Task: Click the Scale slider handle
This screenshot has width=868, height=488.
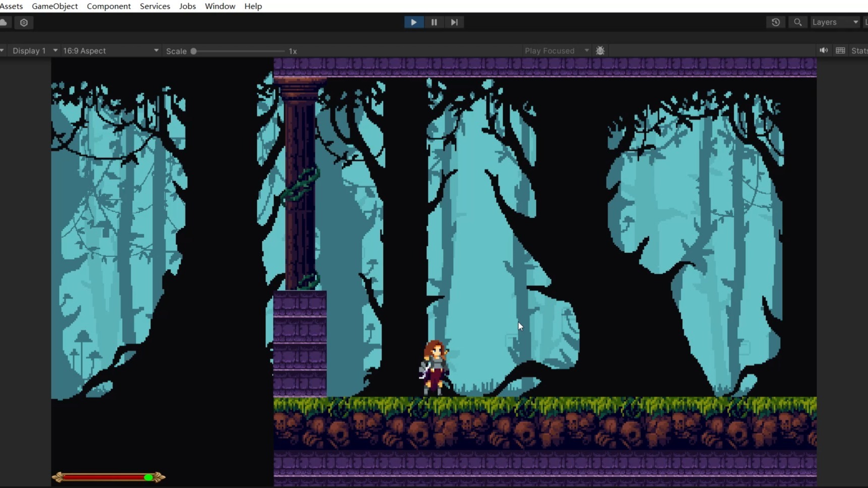Action: coord(193,51)
